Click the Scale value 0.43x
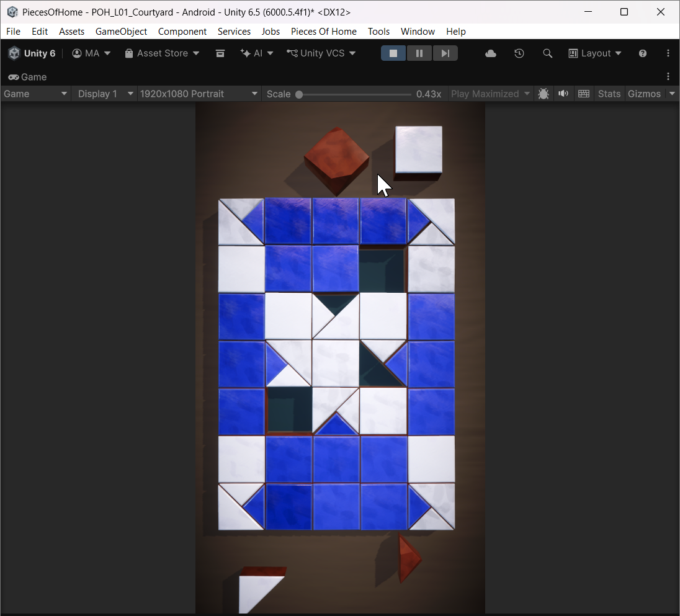Viewport: 680px width, 616px height. (x=429, y=94)
